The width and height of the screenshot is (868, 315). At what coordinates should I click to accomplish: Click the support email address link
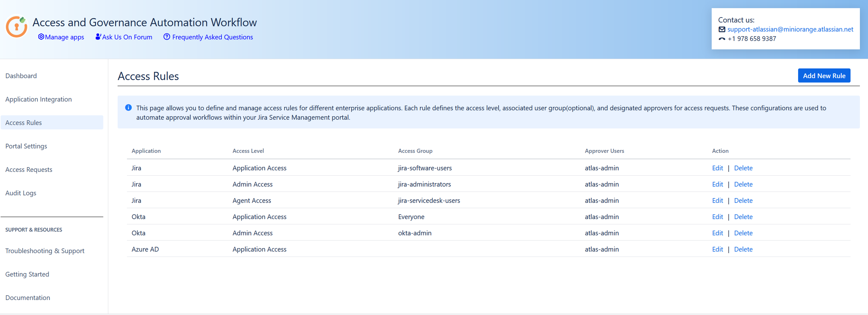pos(790,29)
